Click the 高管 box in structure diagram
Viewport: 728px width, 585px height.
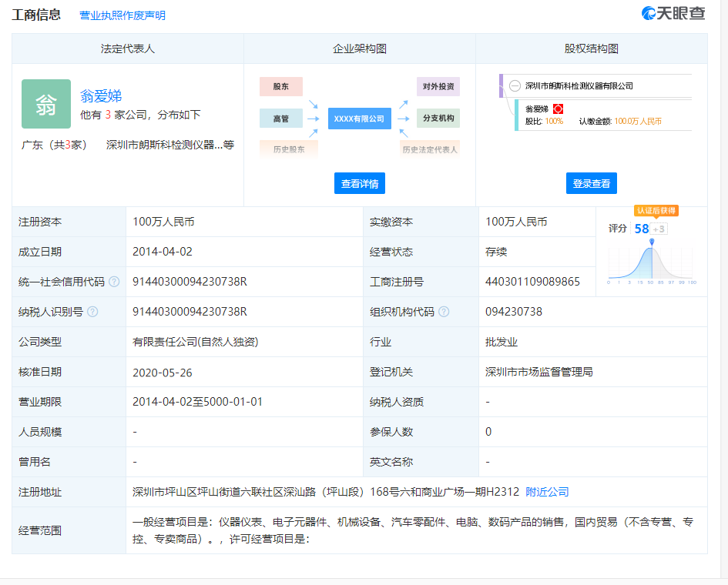(281, 118)
